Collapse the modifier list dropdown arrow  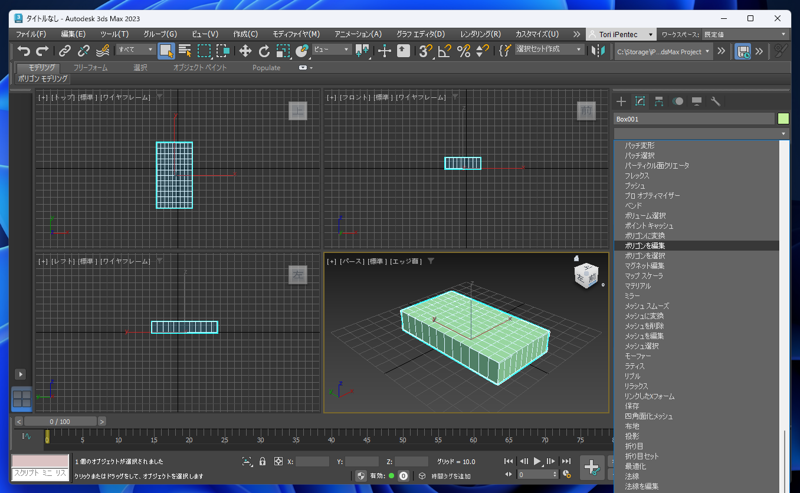click(x=784, y=134)
